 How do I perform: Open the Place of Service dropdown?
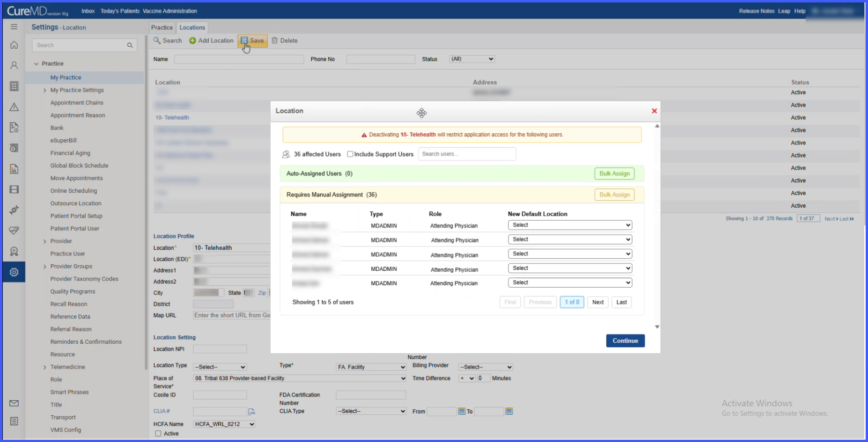click(300, 378)
